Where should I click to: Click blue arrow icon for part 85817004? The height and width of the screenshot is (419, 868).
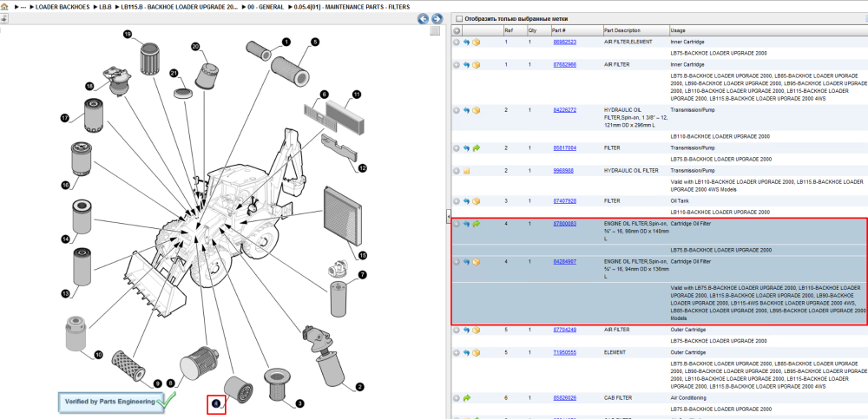[466, 148]
